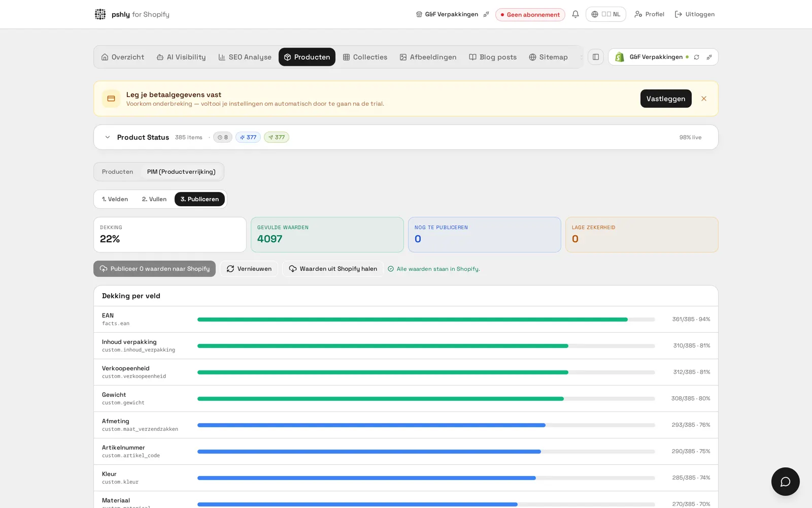
Task: Select the Producten main tab
Action: coord(307,57)
